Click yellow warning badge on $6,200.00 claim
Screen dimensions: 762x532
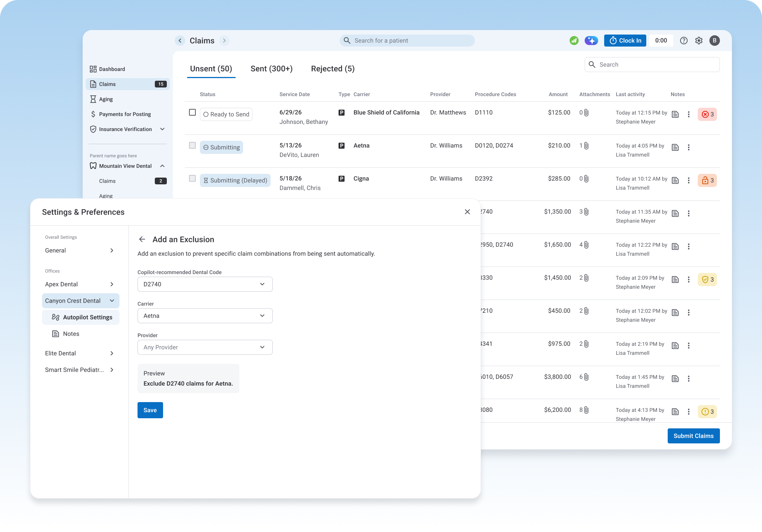[x=707, y=412]
